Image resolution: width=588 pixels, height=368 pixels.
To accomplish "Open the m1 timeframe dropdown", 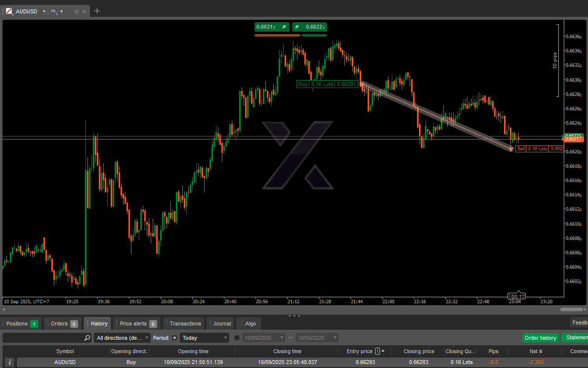I will point(62,11).
